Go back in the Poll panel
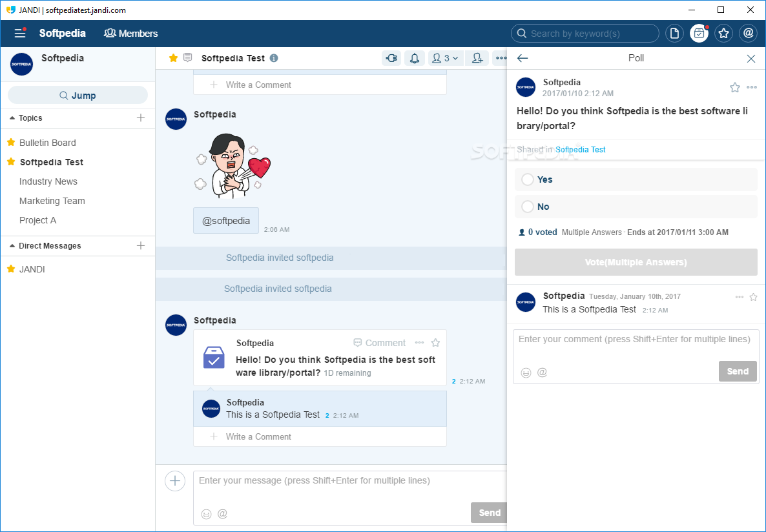 point(523,58)
